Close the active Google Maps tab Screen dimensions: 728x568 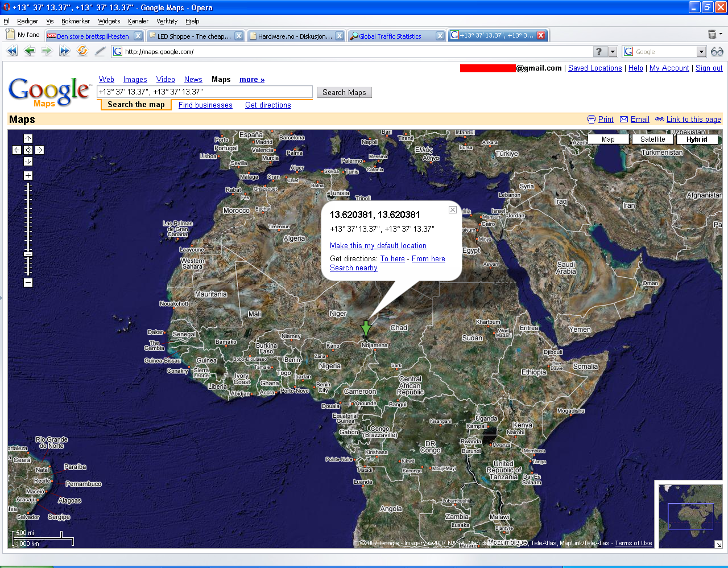point(541,35)
